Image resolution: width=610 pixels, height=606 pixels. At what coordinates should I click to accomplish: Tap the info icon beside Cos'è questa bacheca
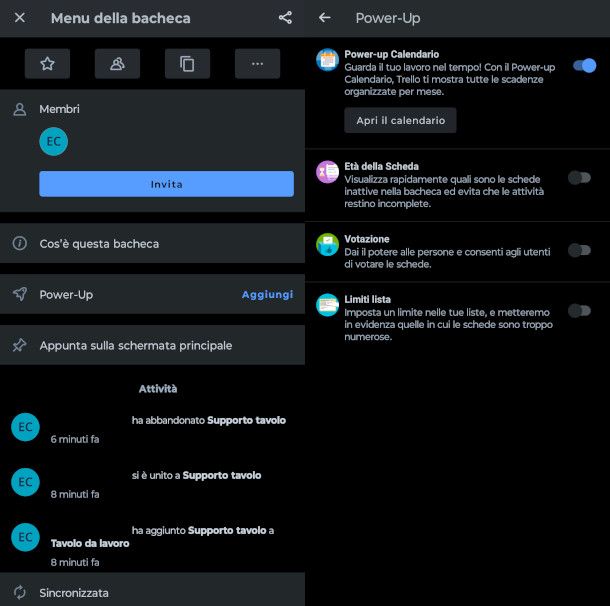[x=20, y=243]
